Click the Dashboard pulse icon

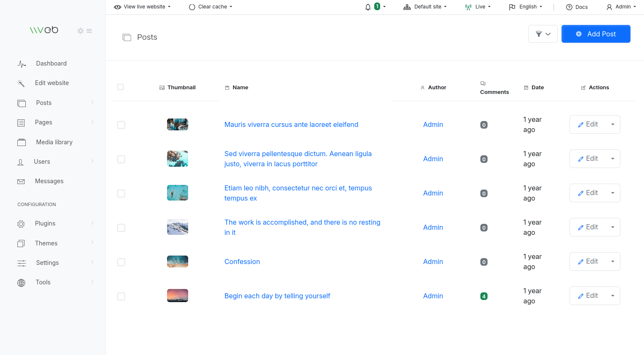(22, 64)
